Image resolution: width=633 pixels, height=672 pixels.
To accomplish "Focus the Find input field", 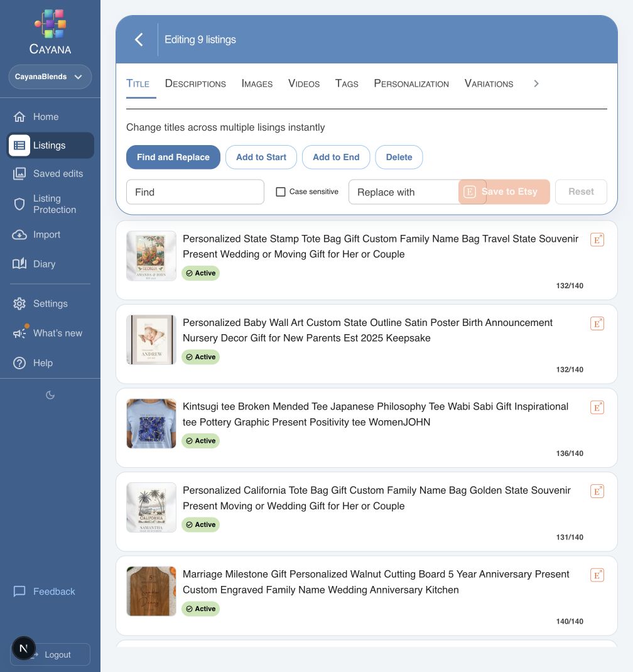I will 195,192.
